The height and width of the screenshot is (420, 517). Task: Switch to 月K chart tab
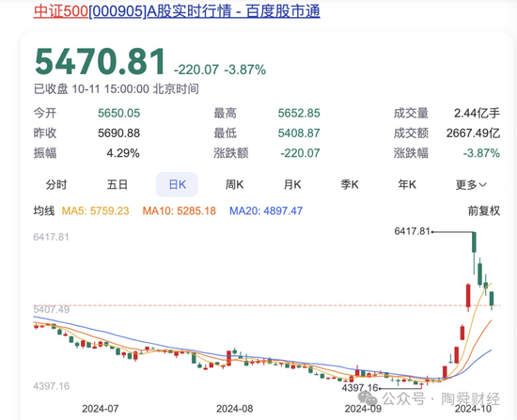tap(292, 184)
